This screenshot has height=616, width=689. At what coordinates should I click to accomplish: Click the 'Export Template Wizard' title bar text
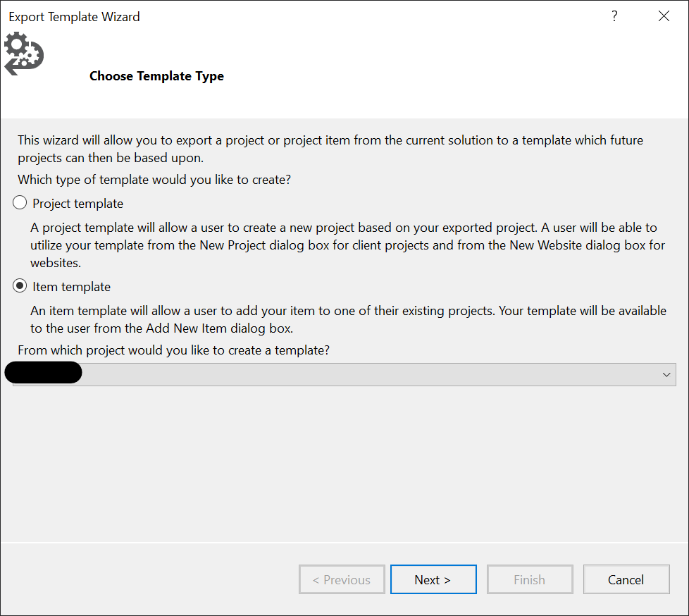[x=74, y=16]
